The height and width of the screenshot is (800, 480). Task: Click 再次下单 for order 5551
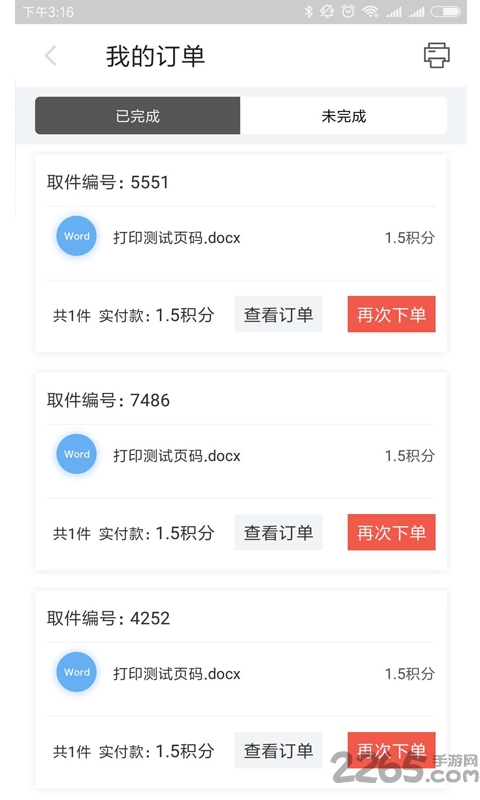pos(391,314)
